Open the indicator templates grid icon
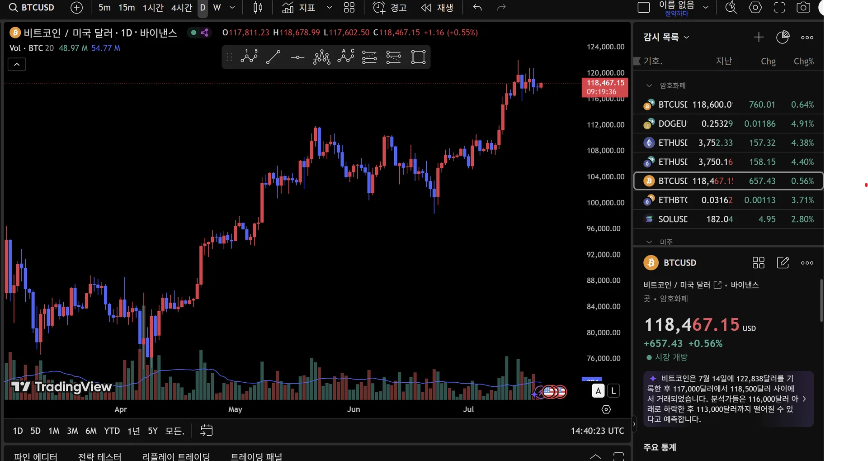This screenshot has height=461, width=868. 349,8
